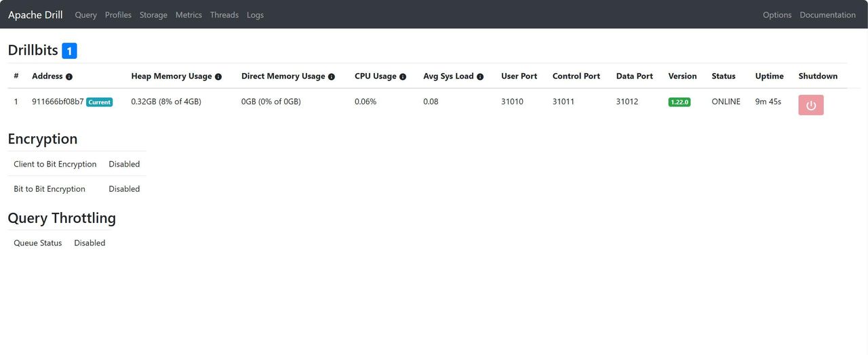Click the Uptime column header
Screen dimensions: 868x355
[770, 76]
